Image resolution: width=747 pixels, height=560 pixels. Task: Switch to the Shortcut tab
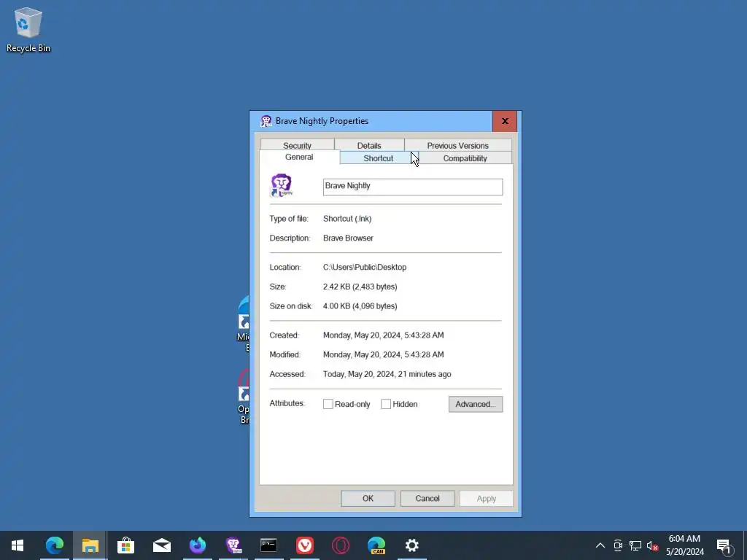point(379,158)
